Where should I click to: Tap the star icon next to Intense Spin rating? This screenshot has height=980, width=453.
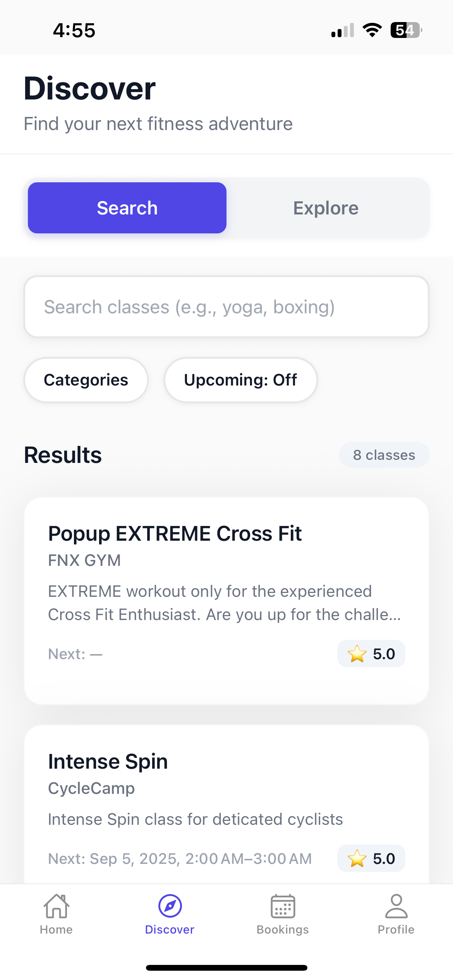point(356,858)
